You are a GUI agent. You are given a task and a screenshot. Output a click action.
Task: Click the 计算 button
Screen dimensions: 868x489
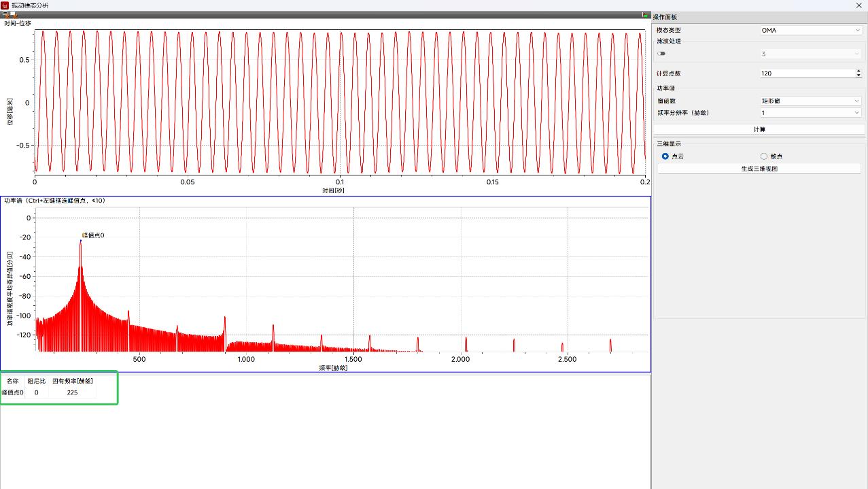click(759, 129)
